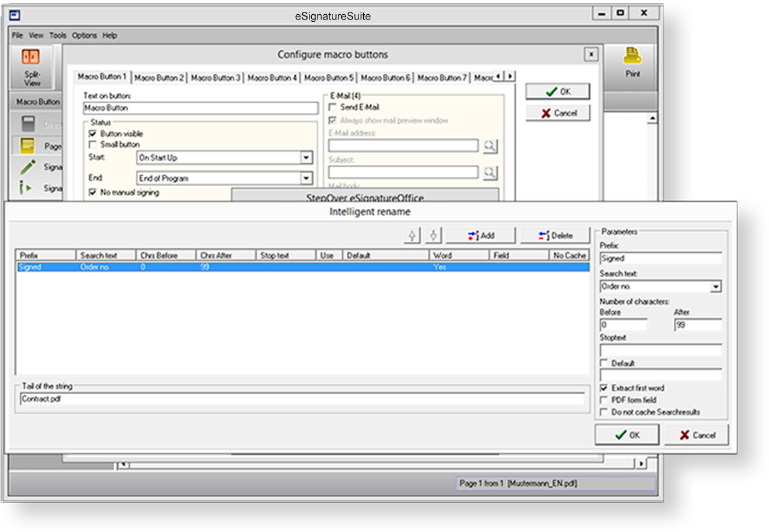
Task: Click horizontal scrollbar right arrow at bottom
Action: click(x=641, y=464)
